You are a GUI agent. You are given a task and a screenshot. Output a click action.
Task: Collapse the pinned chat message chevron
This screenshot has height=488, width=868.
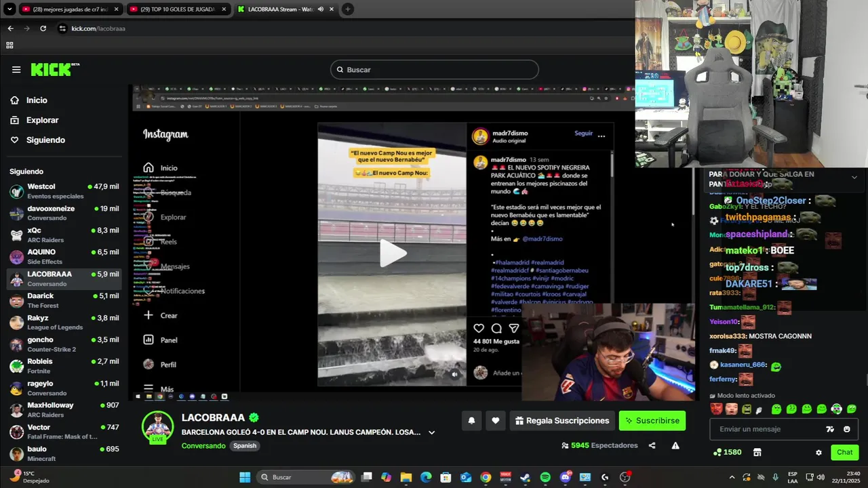point(854,177)
